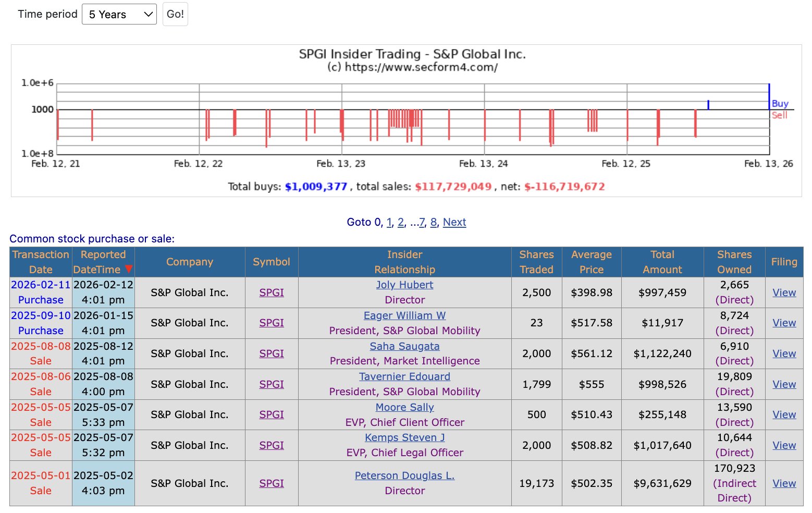The width and height of the screenshot is (812, 513).
Task: Sort by Shares Traded column header
Action: 536,262
